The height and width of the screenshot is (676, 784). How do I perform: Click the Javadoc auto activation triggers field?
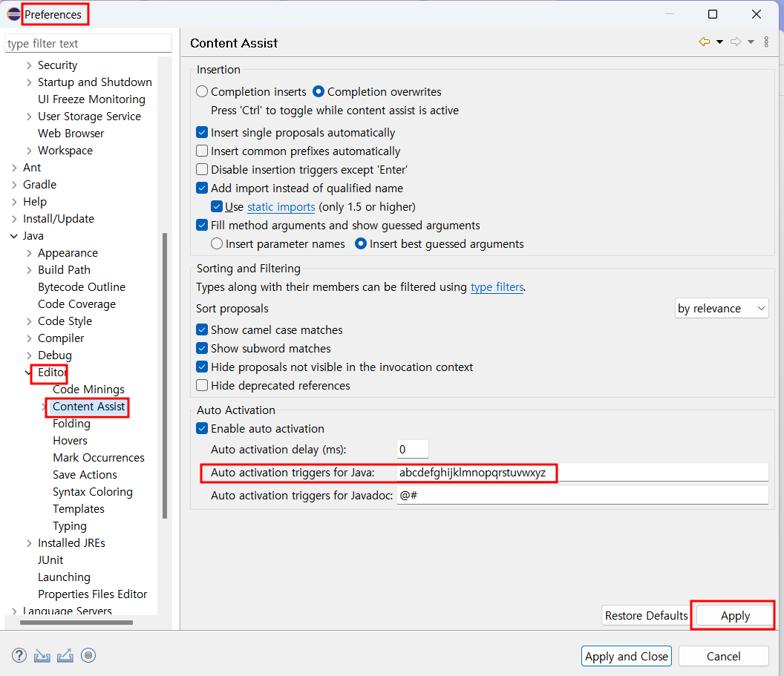click(x=583, y=495)
